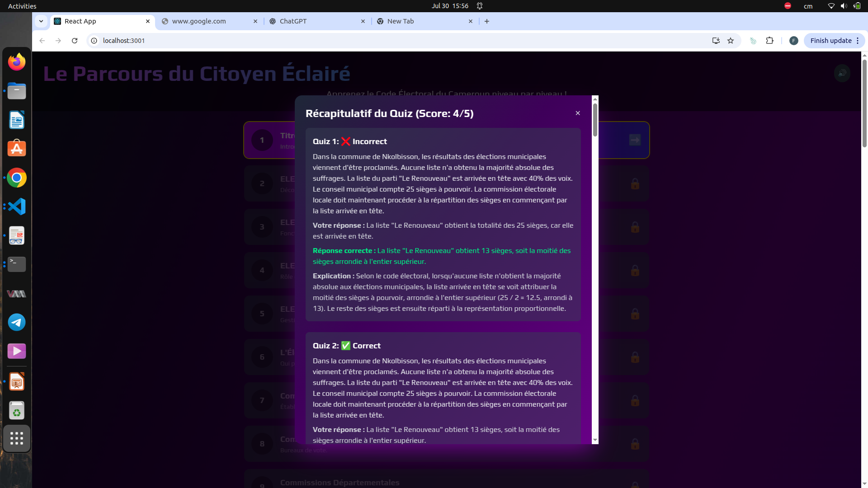
Task: Open system volume status menu
Action: point(844,6)
